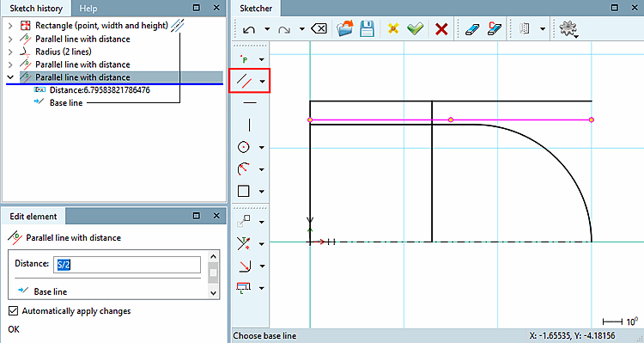The image size is (644, 343).
Task: Click the Distance input field
Action: 127,265
